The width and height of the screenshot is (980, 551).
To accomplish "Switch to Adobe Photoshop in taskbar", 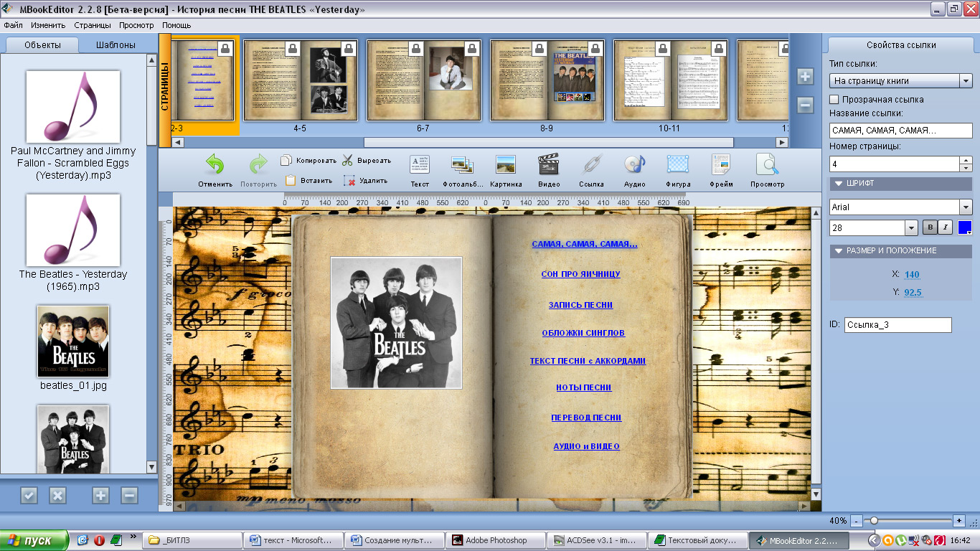I will point(496,540).
